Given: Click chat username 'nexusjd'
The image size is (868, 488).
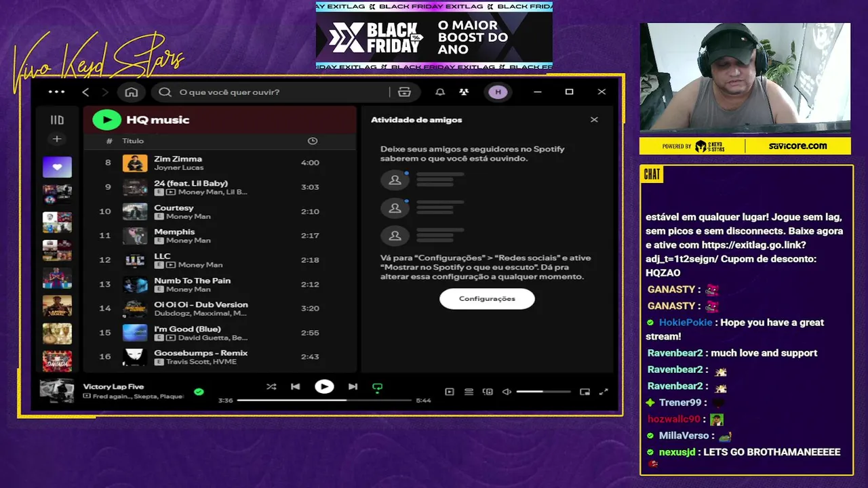Looking at the screenshot, I should coord(677,452).
